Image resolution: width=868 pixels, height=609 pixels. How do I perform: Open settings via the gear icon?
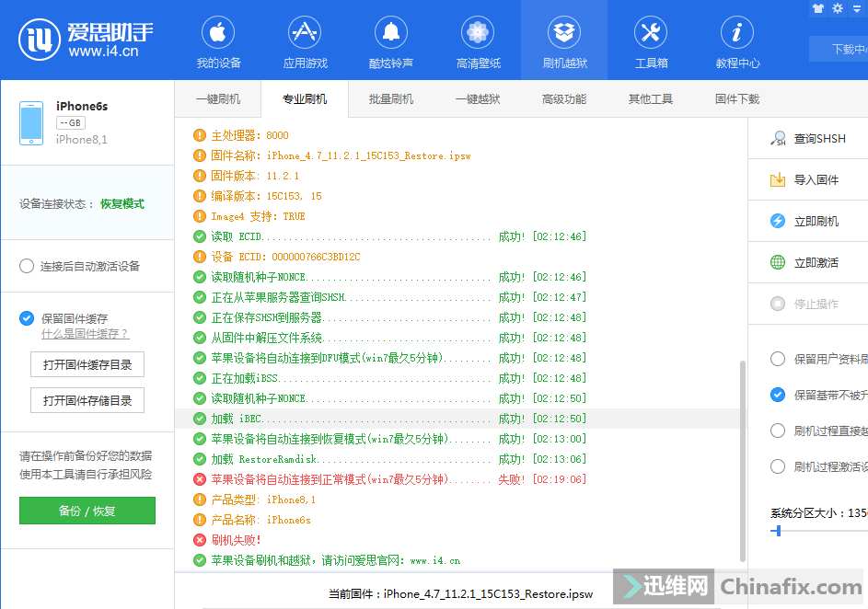838,8
